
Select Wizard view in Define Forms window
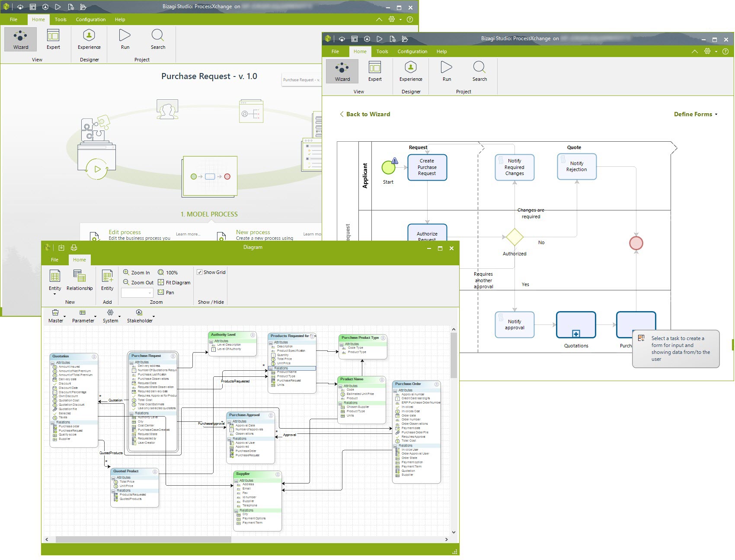[342, 71]
